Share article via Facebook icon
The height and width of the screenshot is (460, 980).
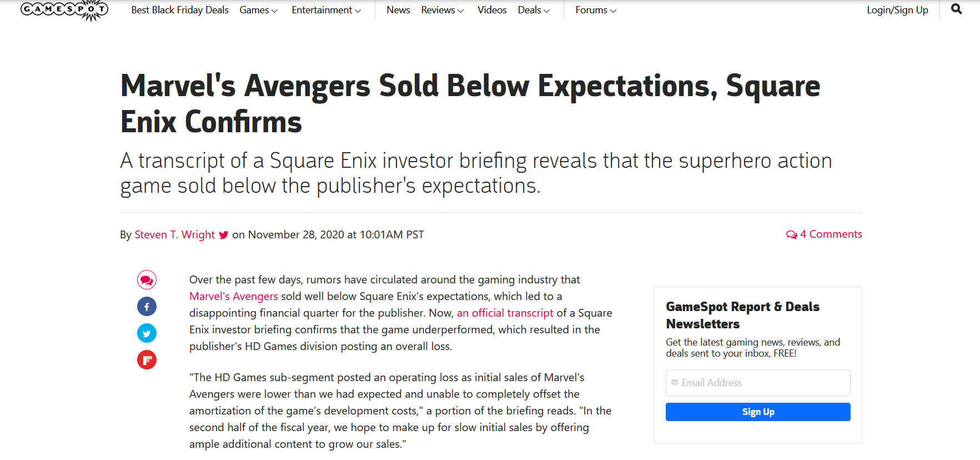coord(147,307)
